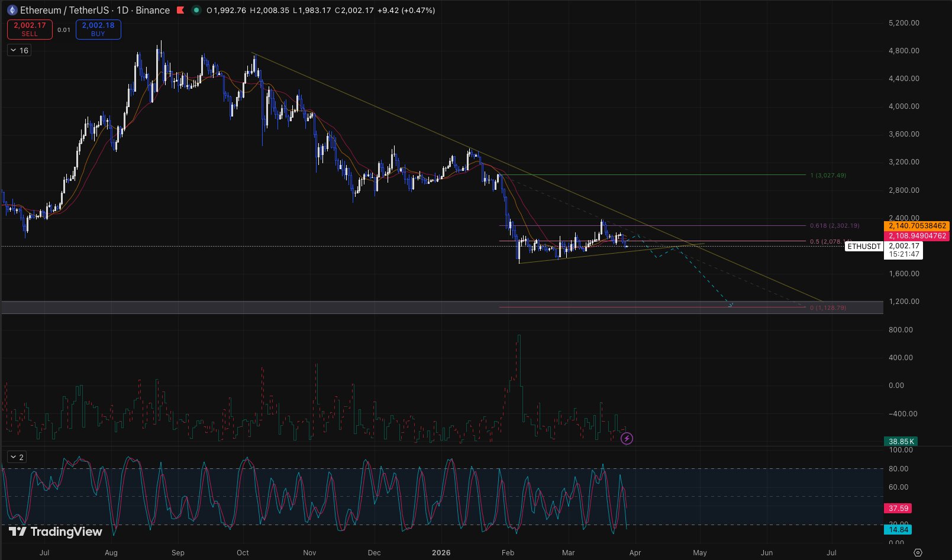Click the Oct label on the time axis

point(243,553)
